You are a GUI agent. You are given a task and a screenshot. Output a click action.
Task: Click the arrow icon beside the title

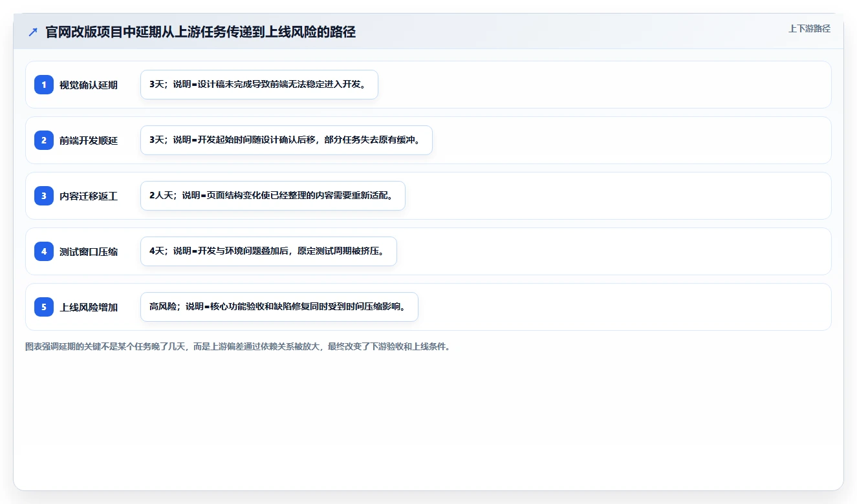tap(33, 32)
